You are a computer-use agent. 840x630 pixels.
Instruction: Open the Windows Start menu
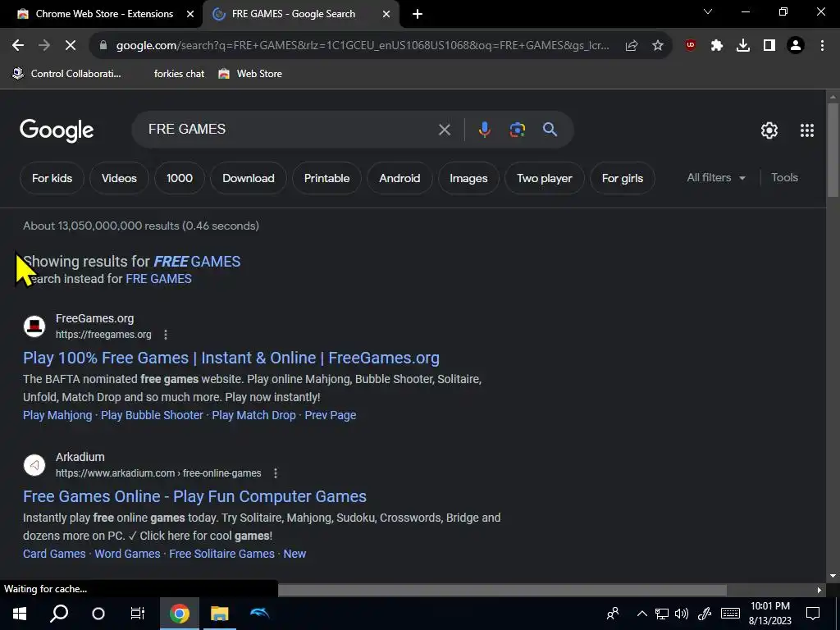click(x=20, y=614)
